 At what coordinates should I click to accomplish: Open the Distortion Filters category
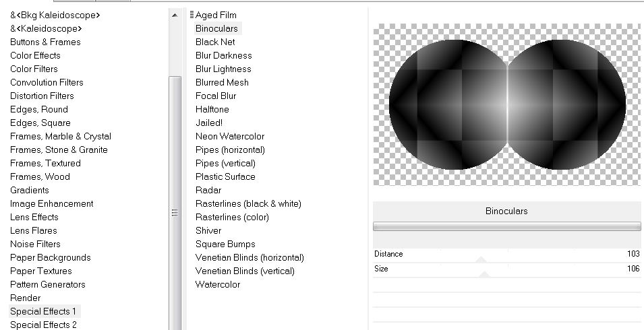[x=42, y=96]
